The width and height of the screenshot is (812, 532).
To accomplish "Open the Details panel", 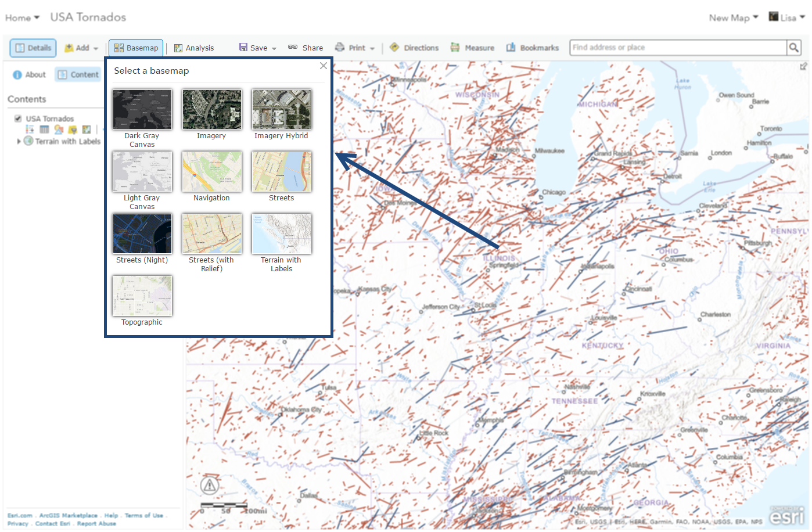I will tap(33, 48).
